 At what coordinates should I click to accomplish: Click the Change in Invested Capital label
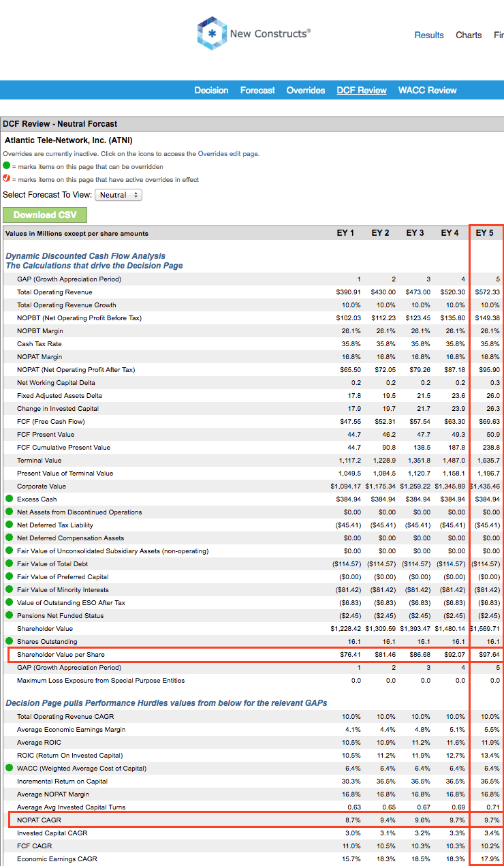point(58,408)
